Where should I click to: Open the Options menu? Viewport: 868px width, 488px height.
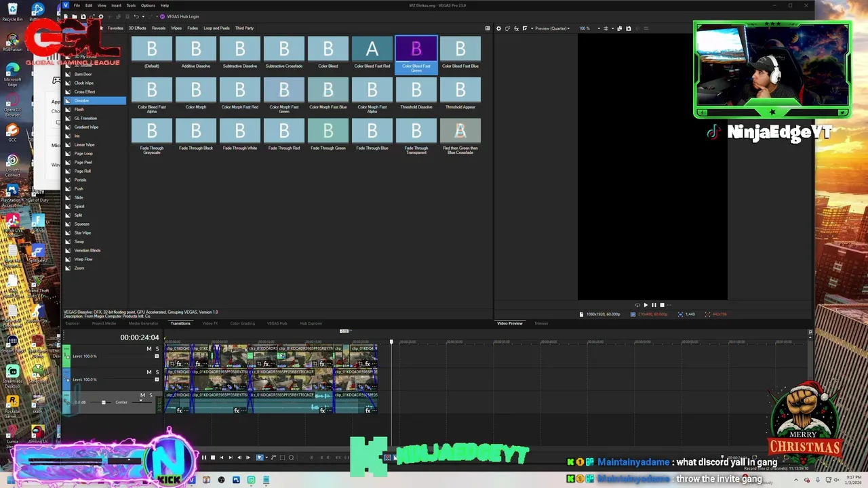148,5
